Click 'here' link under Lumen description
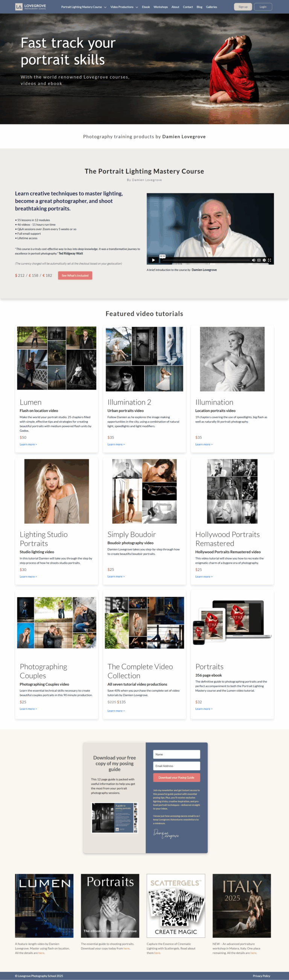 (41, 953)
